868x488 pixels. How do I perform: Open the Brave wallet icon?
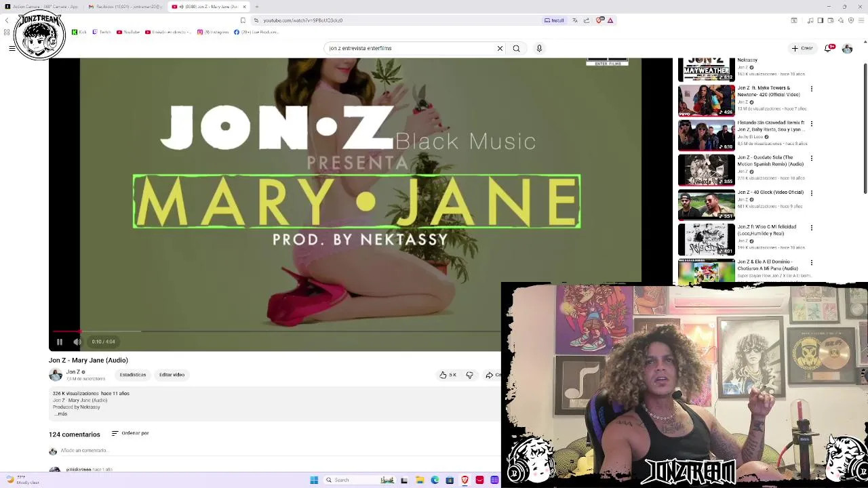pyautogui.click(x=830, y=20)
